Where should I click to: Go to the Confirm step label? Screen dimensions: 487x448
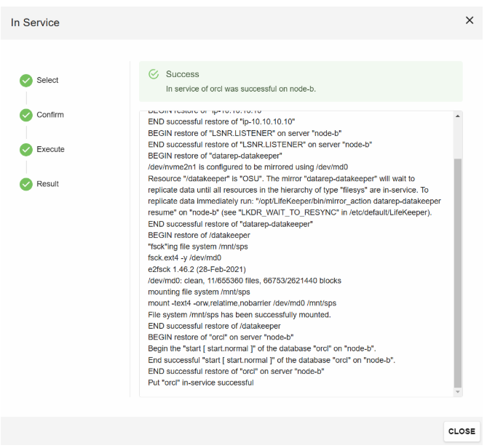pyautogui.click(x=50, y=115)
